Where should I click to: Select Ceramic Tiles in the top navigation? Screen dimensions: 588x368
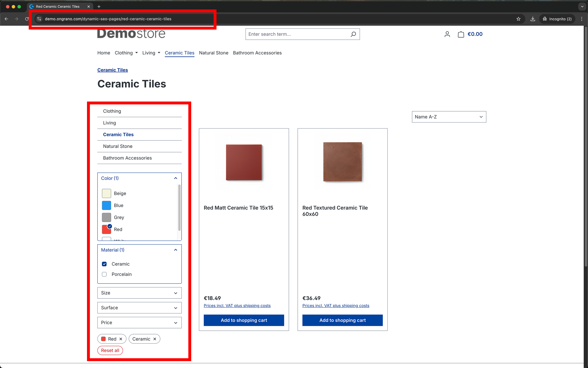pyautogui.click(x=179, y=53)
